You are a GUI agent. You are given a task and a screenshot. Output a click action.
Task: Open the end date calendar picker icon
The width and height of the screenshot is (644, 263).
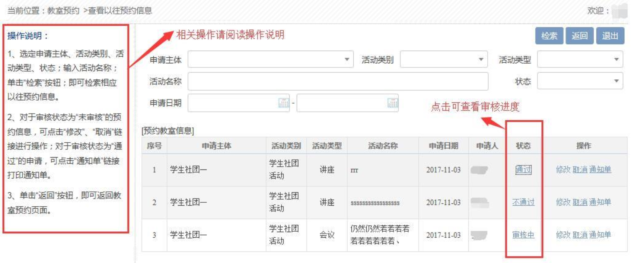point(392,103)
